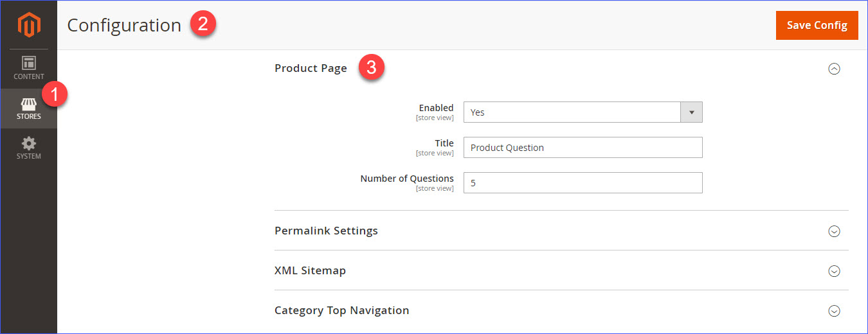Viewport: 868px width, 334px height.
Task: Select the Category Top Navigation heading
Action: coord(341,310)
